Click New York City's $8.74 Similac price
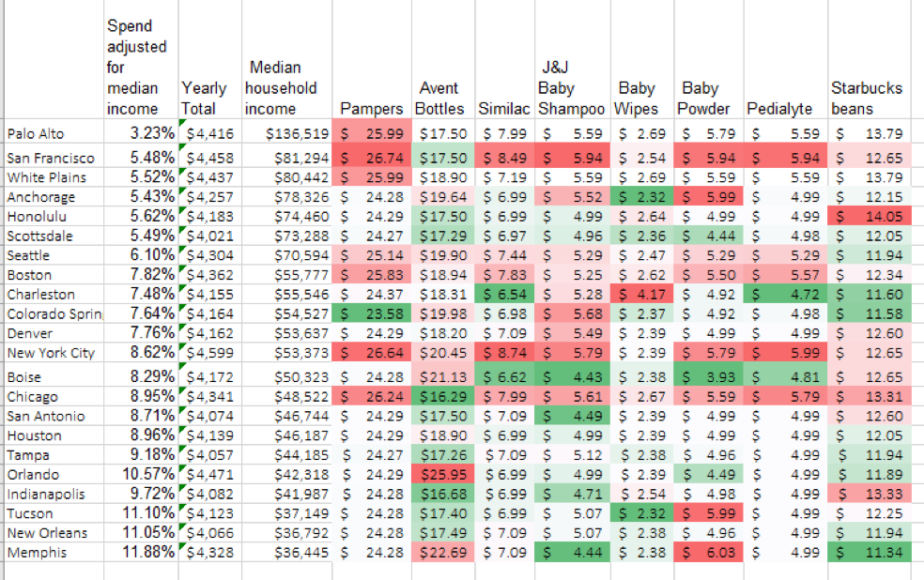The height and width of the screenshot is (580, 924). (x=504, y=352)
